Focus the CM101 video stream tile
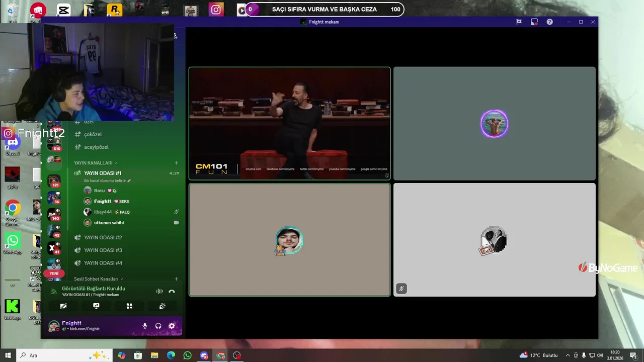This screenshot has height=362, width=644. pos(289,123)
